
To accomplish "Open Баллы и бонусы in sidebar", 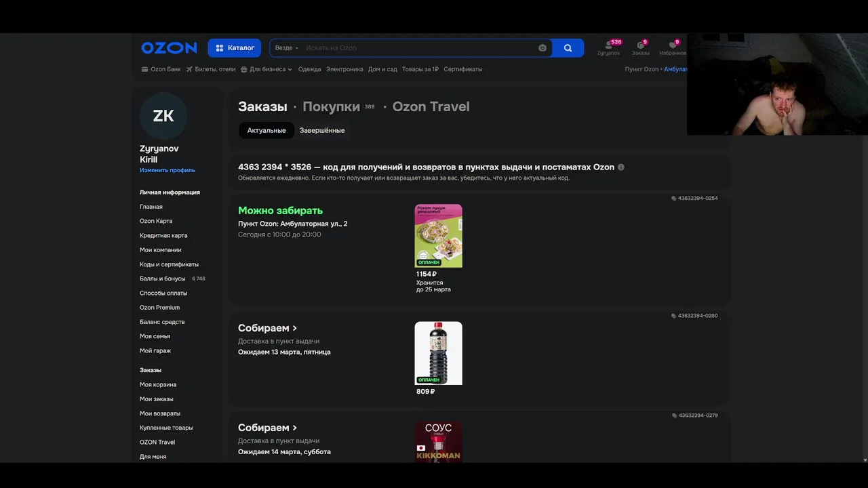I will tap(163, 279).
